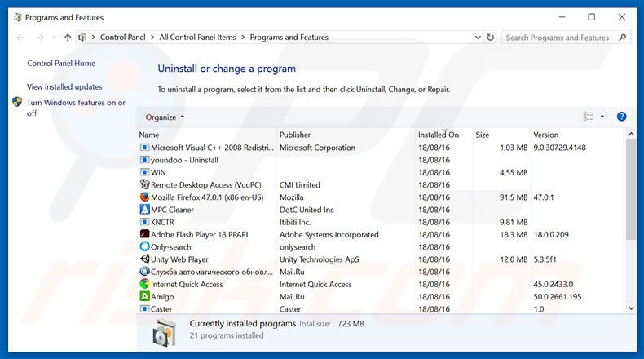The image size is (644, 359).
Task: Sort by the Publisher column header
Action: pos(346,135)
